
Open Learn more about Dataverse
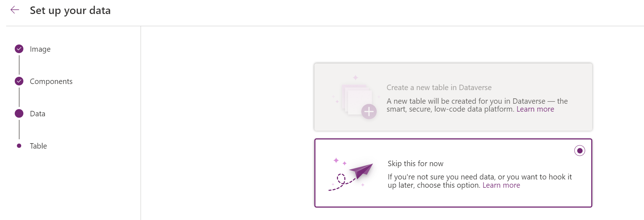coord(535,109)
